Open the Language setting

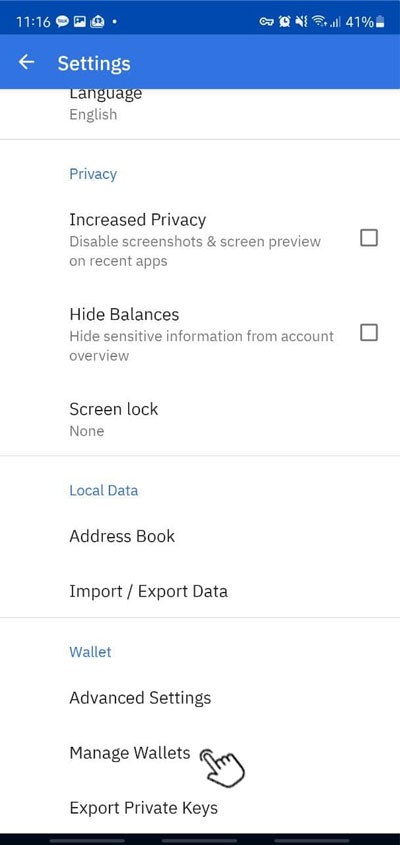200,103
